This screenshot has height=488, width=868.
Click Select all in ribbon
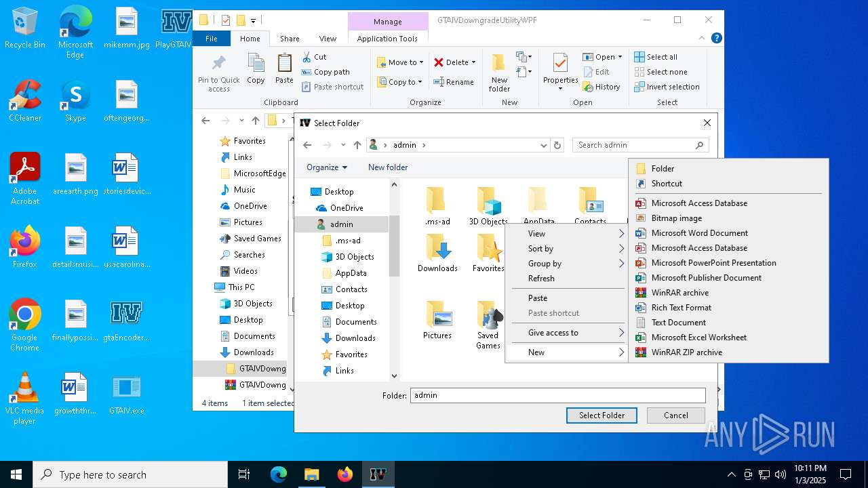tap(656, 57)
